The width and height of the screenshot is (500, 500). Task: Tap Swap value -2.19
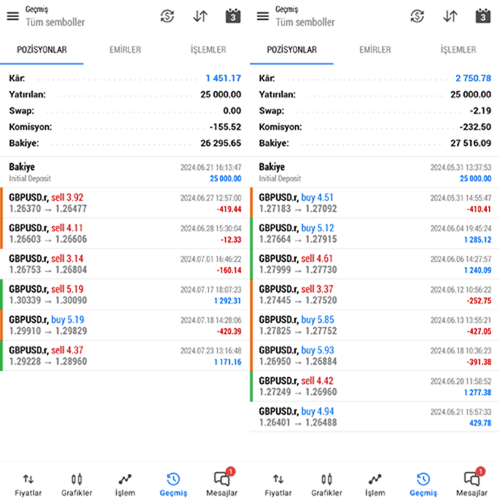(480, 111)
